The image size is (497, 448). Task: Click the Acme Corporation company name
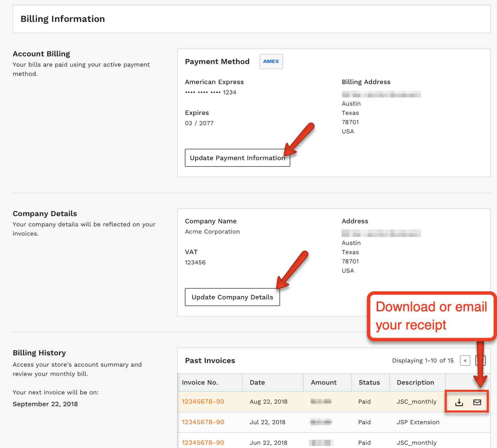coord(212,232)
